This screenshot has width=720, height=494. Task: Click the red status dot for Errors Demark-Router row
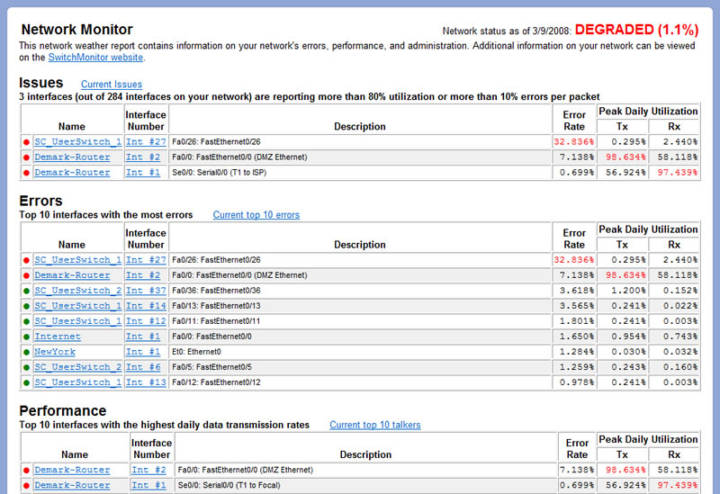[x=26, y=276]
